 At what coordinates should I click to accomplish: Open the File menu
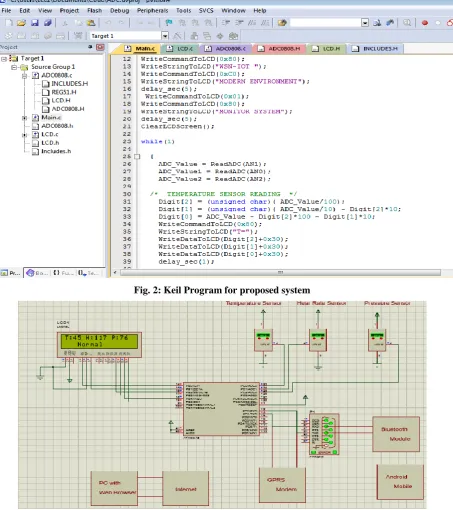click(x=6, y=11)
